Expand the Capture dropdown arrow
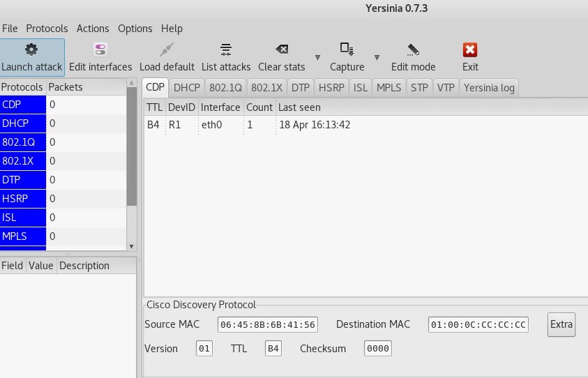 (x=377, y=57)
